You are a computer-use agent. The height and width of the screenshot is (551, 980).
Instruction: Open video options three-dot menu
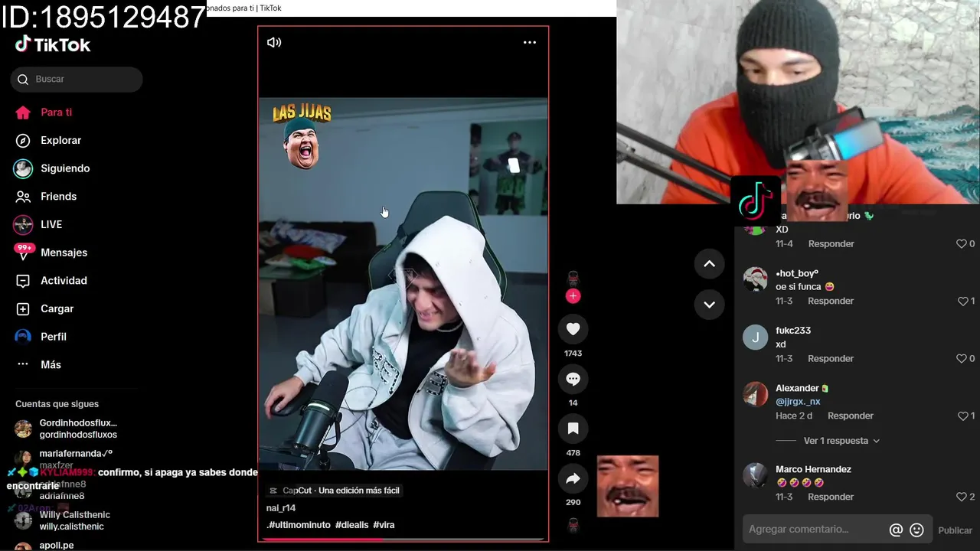[530, 42]
